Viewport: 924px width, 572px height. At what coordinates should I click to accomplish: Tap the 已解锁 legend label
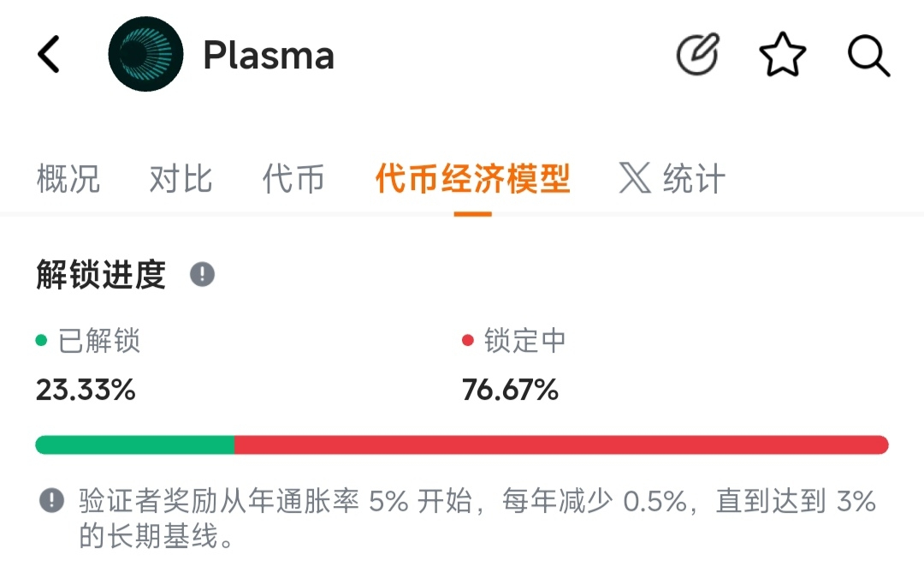click(x=98, y=341)
